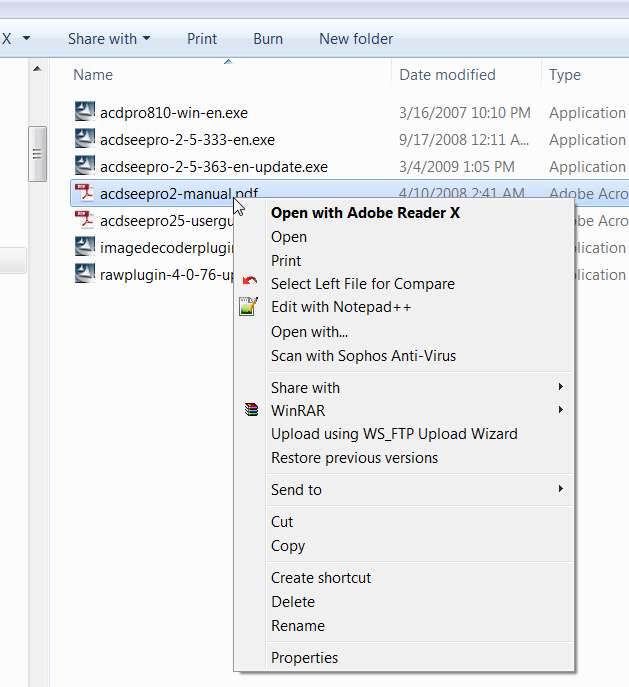Click the Notepad++ icon in context menu
The image size is (629, 687).
248,306
